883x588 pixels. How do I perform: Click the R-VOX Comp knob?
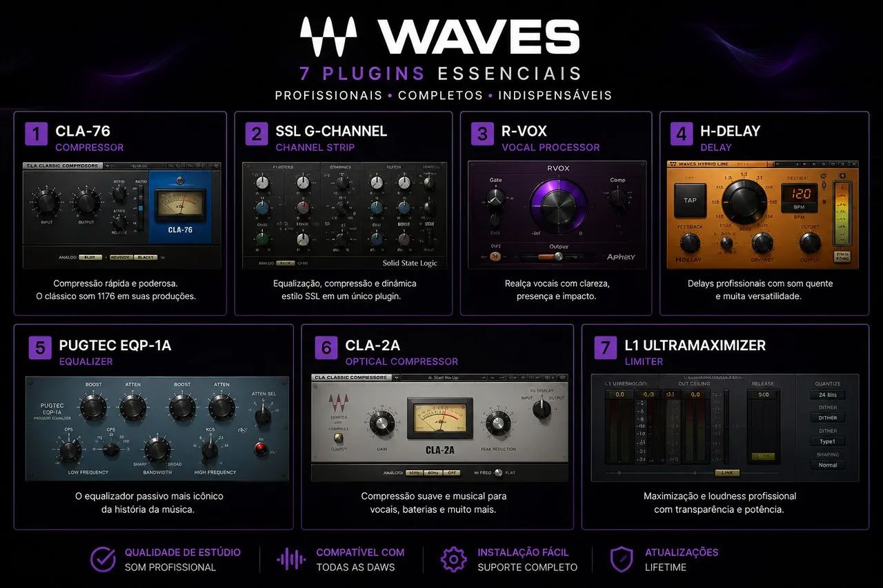tap(618, 199)
